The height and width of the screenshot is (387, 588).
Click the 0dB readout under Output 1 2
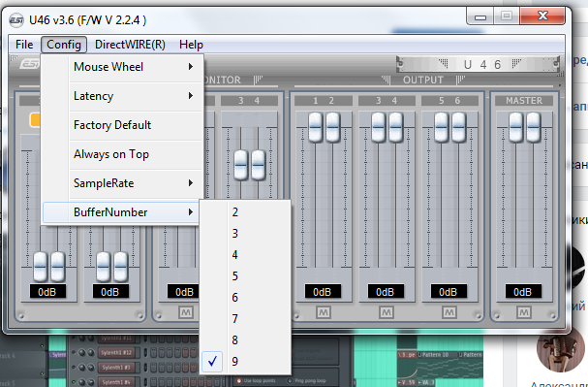[x=323, y=292]
